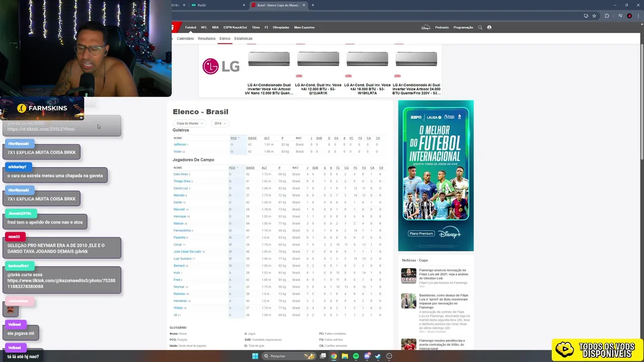Open Neymar player link
644x362 pixels.
click(179, 287)
